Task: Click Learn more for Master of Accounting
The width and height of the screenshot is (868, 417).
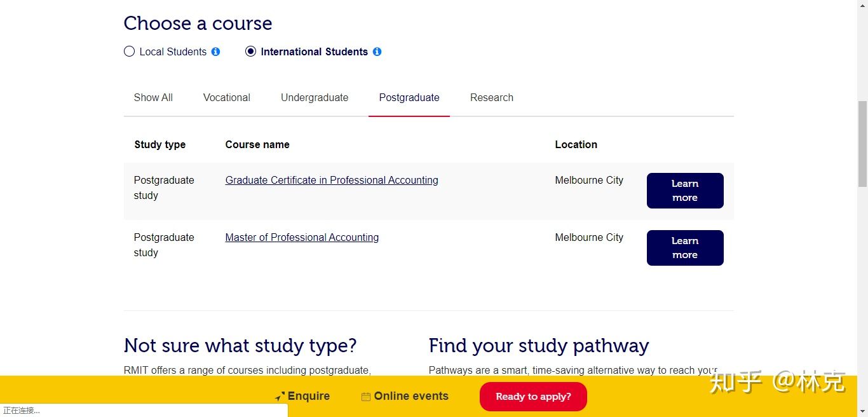Action: click(x=685, y=248)
